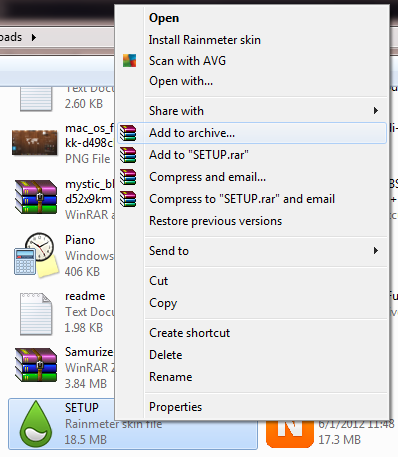Screen dimensions: 398x457
Task: Select the Piano gadget icon
Action: (36, 255)
